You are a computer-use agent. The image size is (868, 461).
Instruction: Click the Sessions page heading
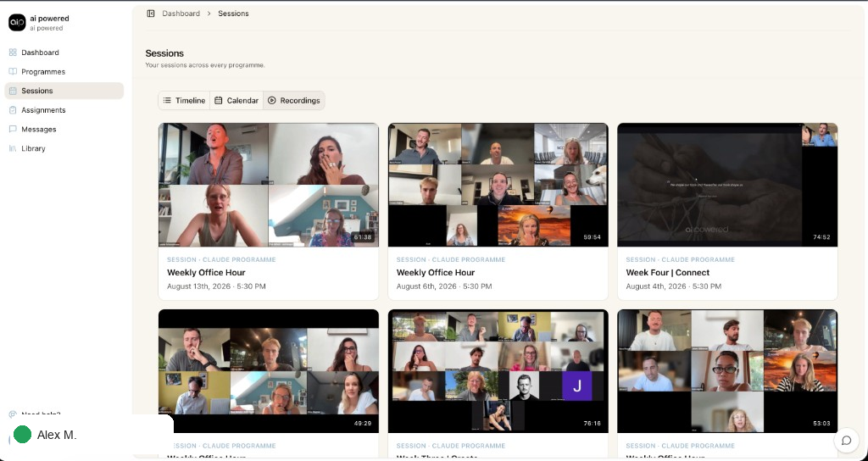pos(164,53)
